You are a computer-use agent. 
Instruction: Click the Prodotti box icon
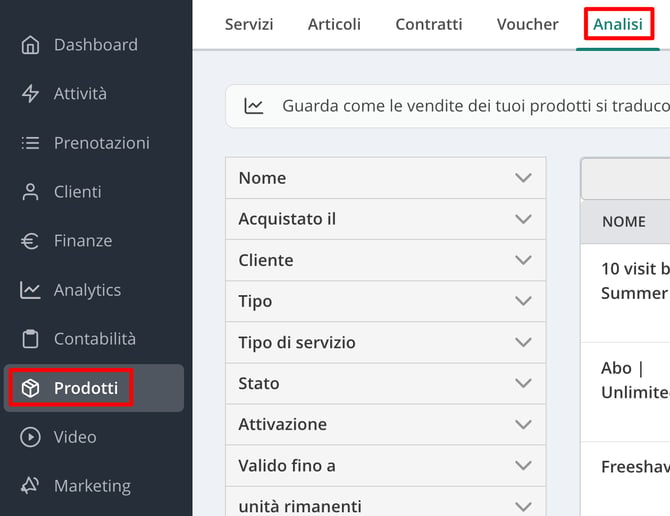30,388
